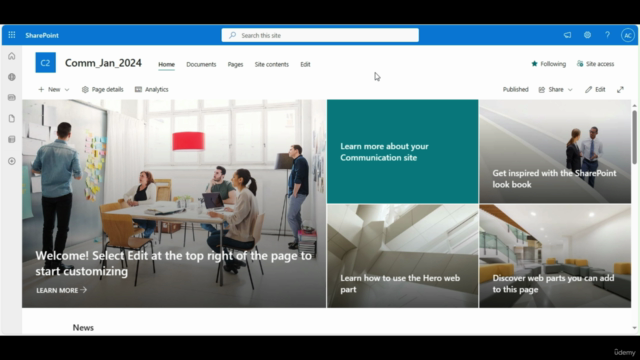Screen dimensions: 640x360
Task: Click the Create plus icon in left rail
Action: [x=12, y=161]
